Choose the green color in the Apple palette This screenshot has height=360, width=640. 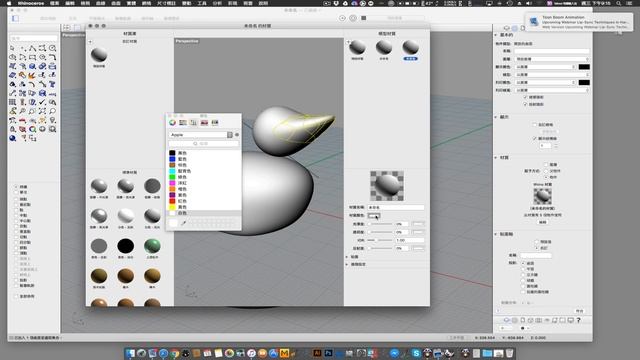coord(204,177)
